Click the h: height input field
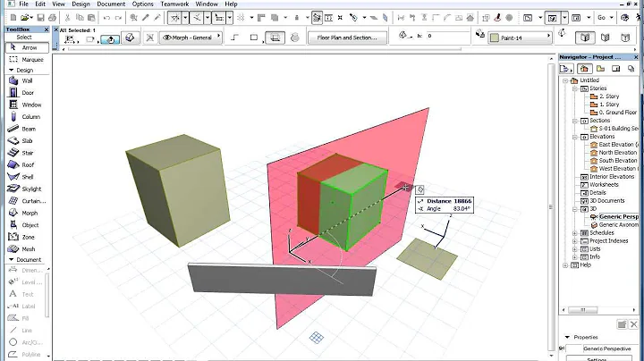 [447, 36]
